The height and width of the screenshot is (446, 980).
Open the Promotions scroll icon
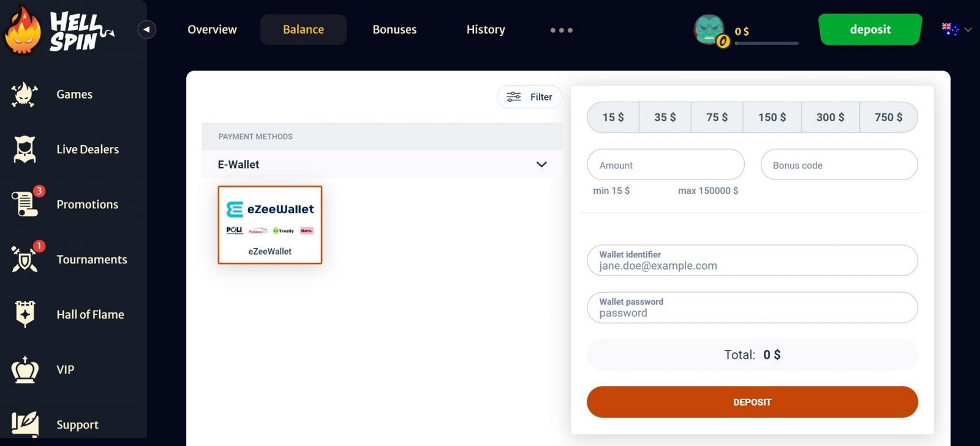[x=24, y=203]
